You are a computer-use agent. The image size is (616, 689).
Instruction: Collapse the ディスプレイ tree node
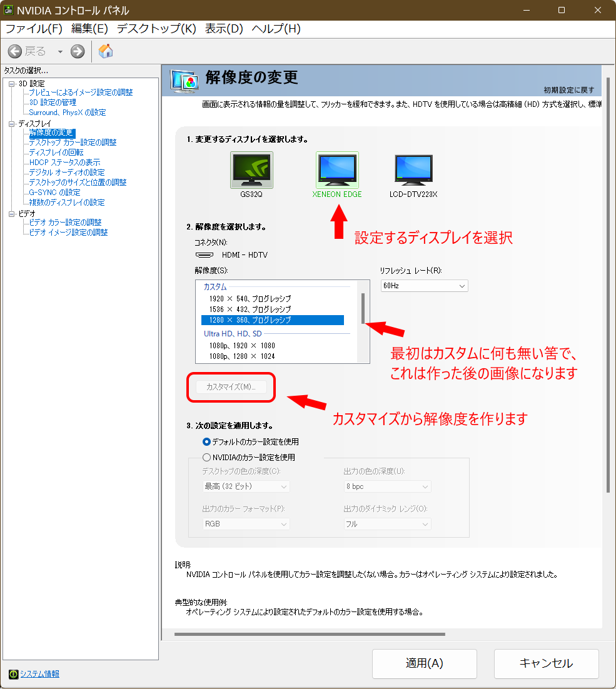pyautogui.click(x=12, y=124)
